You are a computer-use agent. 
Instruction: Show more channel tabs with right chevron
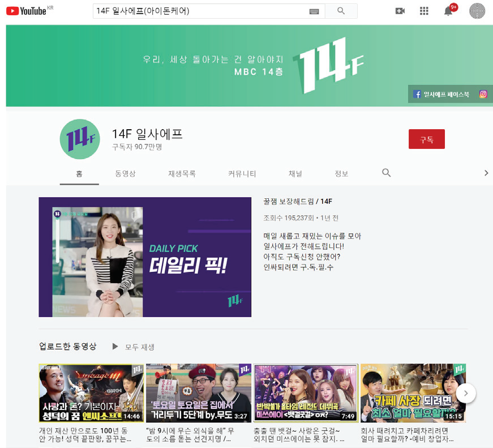point(486,173)
